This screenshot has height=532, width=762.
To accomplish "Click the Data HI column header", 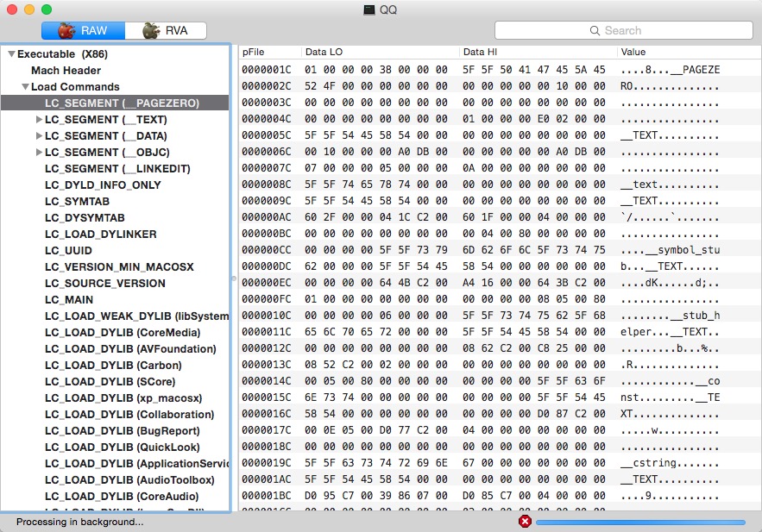I will [x=538, y=52].
